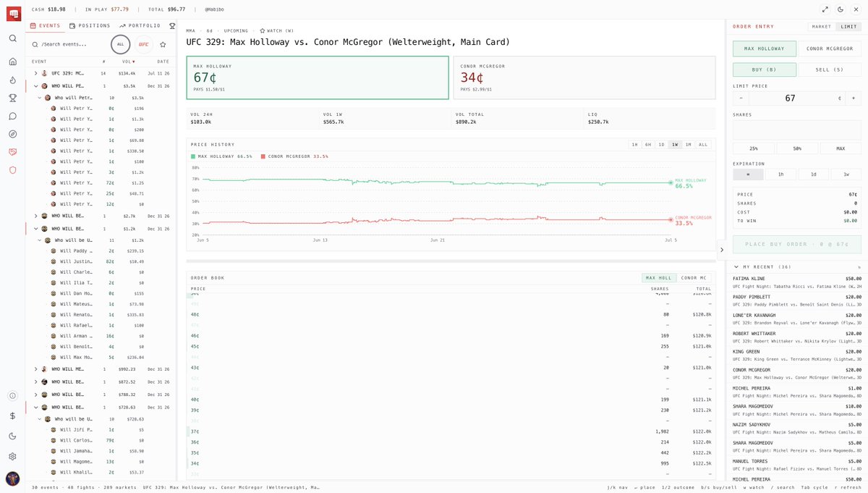Viewport: 868px width, 493px height.
Task: Click Place Buy Order button
Action: tap(797, 245)
